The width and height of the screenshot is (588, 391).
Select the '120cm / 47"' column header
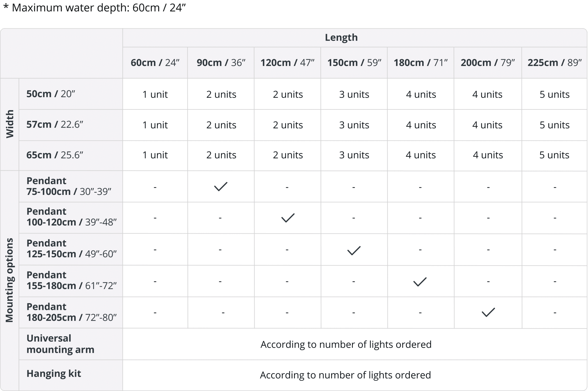287,63
